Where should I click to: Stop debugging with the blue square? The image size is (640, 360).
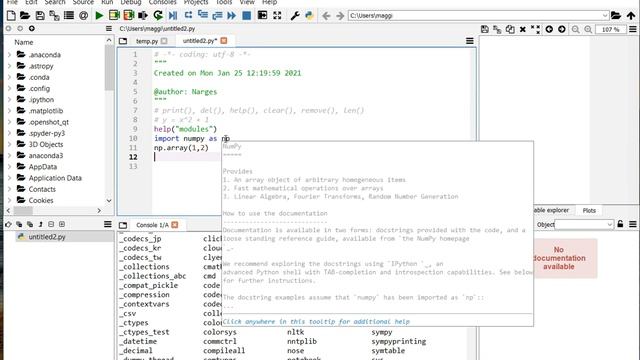click(247, 16)
